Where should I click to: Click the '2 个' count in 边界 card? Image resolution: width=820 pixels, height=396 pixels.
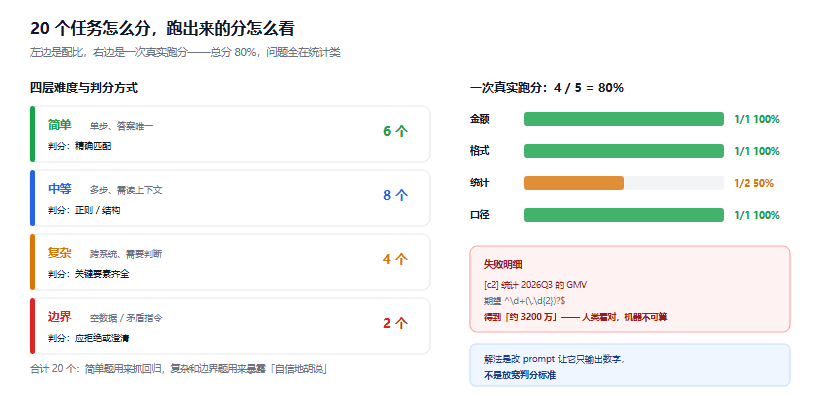tap(395, 323)
